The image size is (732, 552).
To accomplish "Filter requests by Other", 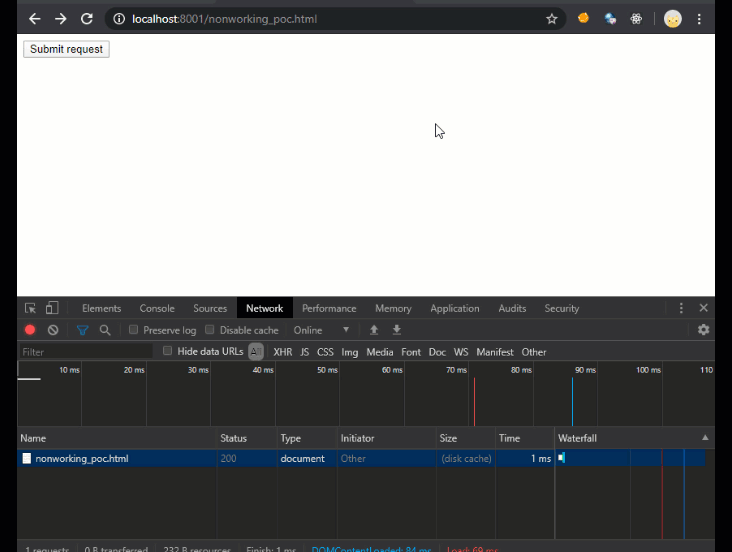I will point(534,352).
